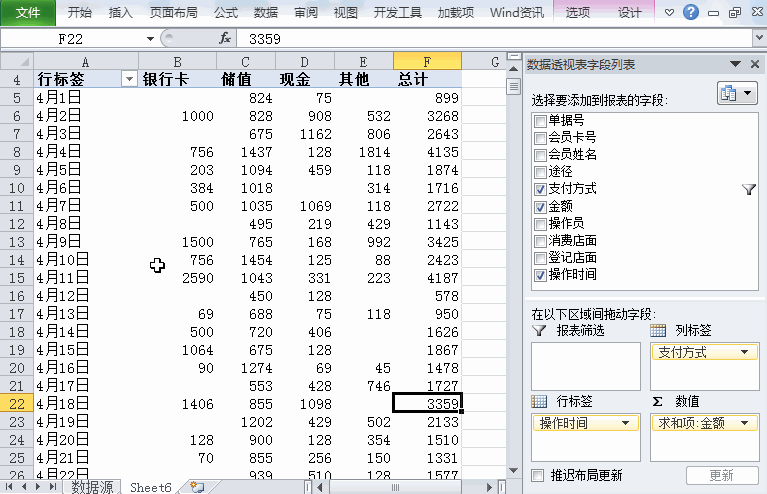This screenshot has width=767, height=494.
Task: Open the field list layout view icon button
Action: (737, 93)
